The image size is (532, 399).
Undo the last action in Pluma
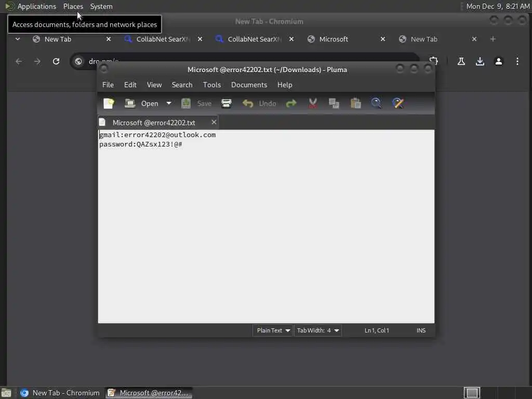(x=259, y=103)
